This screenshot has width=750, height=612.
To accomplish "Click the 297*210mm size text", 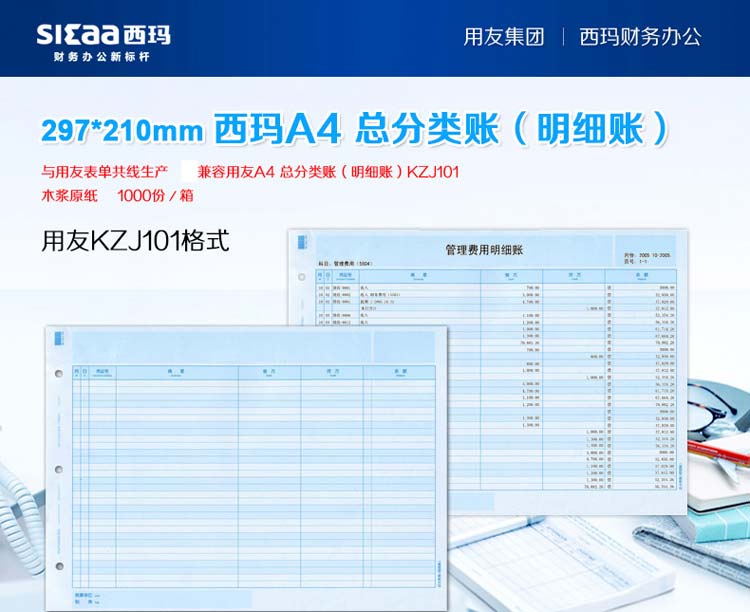I will click(122, 130).
